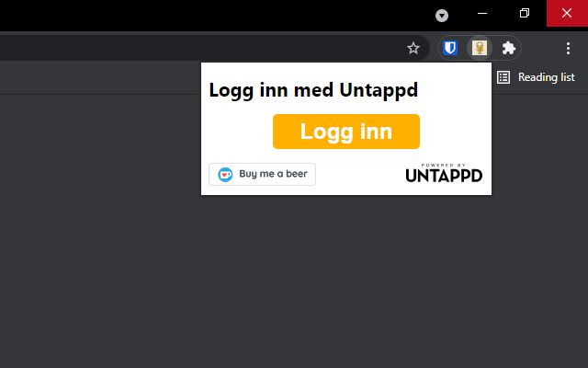This screenshot has width=588, height=368.
Task: Click the Powered by Untappd logo
Action: [444, 173]
